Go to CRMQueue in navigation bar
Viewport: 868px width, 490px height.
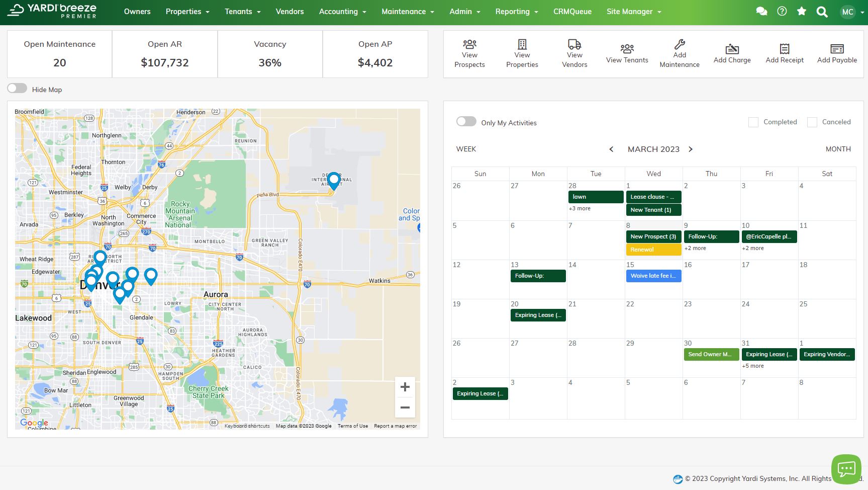[572, 12]
